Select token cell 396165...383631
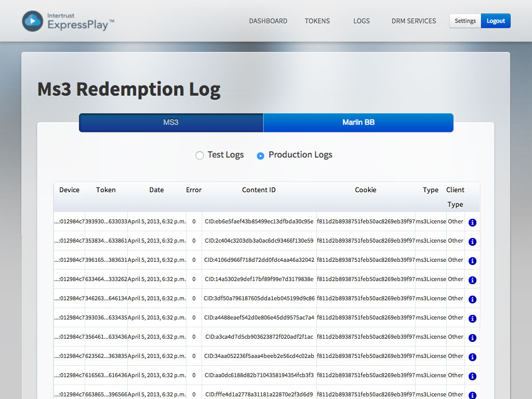 [106, 260]
